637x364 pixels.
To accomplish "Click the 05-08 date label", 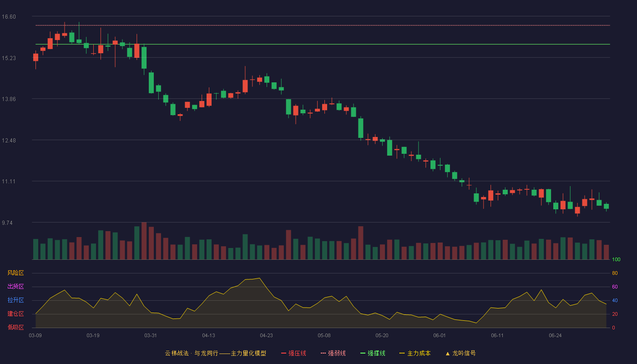I will [324, 335].
